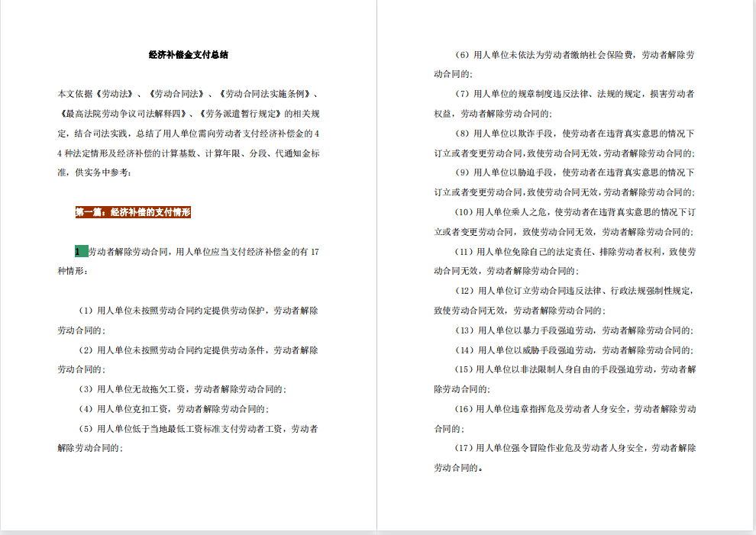This screenshot has height=535, width=756.
Task: Click the text 《最高法院劳动争议司法解释四》
Action: click(x=122, y=114)
